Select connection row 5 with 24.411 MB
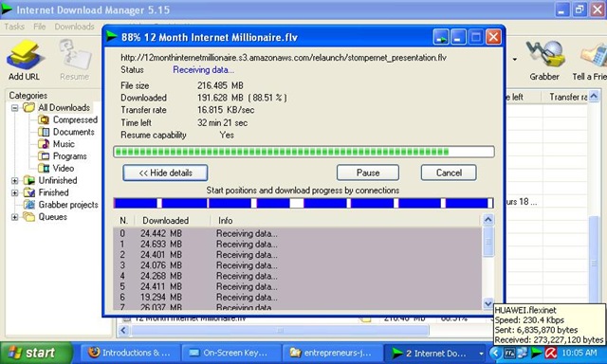607x364 pixels. tap(297, 286)
